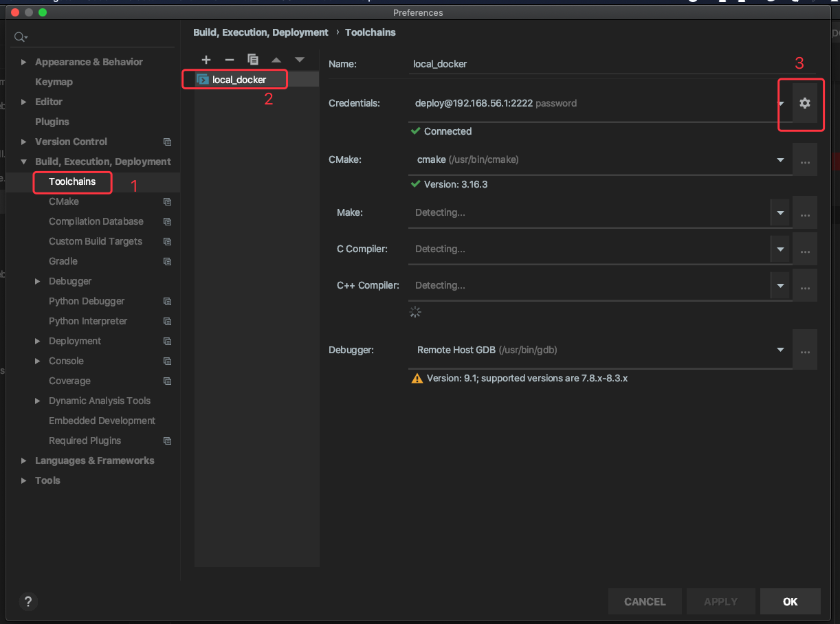The height and width of the screenshot is (624, 840).
Task: Move toolchain down in list
Action: 300,60
